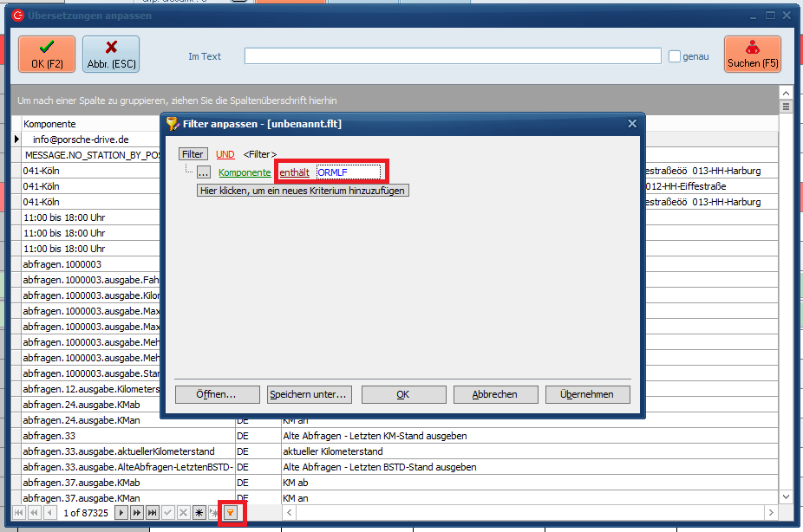Edit the ORMLF filter value field
Screen dimensions: 803x532
[x=349, y=172]
